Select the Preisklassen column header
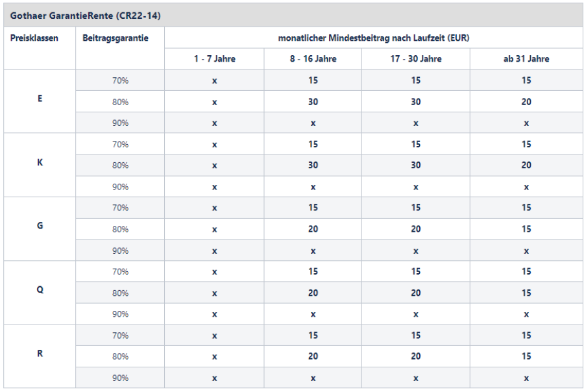 (x=34, y=38)
